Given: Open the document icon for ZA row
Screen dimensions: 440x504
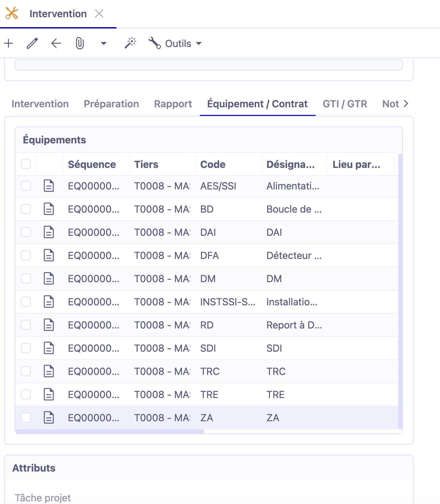Looking at the screenshot, I should pyautogui.click(x=49, y=418).
